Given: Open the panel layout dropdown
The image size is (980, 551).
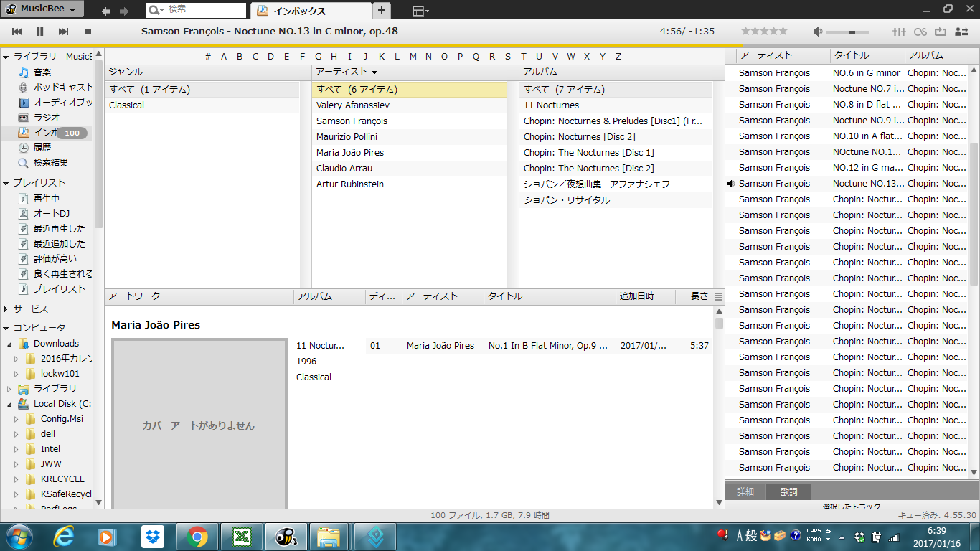Looking at the screenshot, I should click(421, 11).
